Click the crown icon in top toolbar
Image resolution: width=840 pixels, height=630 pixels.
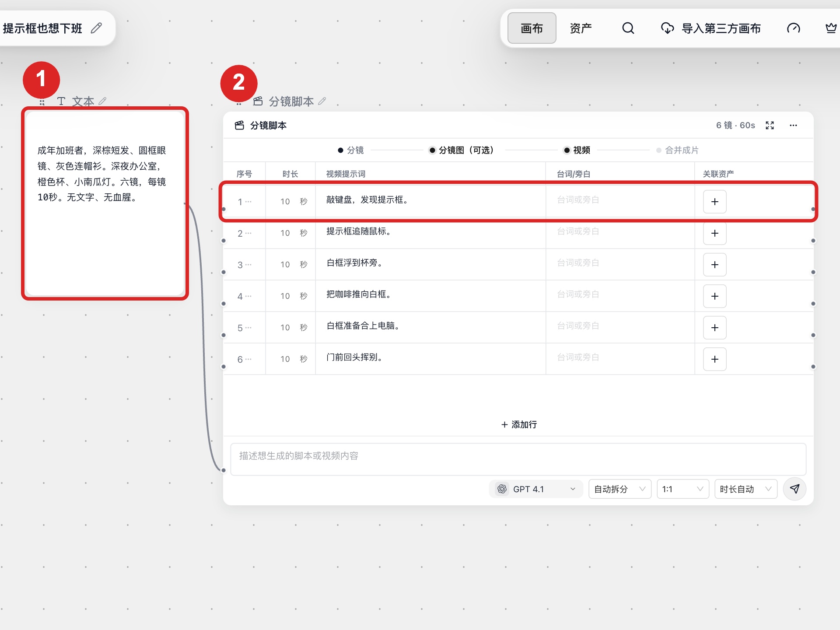coord(831,28)
